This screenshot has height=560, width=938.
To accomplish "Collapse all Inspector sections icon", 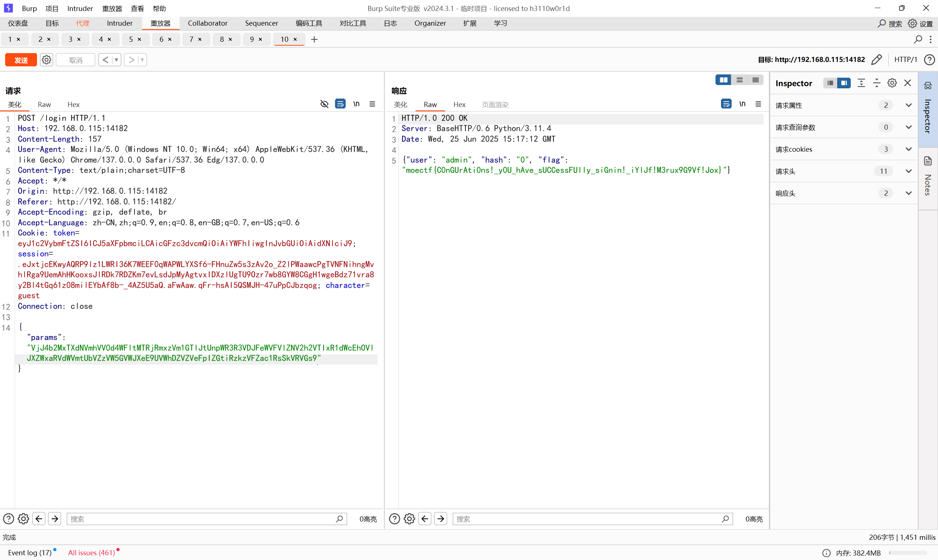I will tap(877, 83).
